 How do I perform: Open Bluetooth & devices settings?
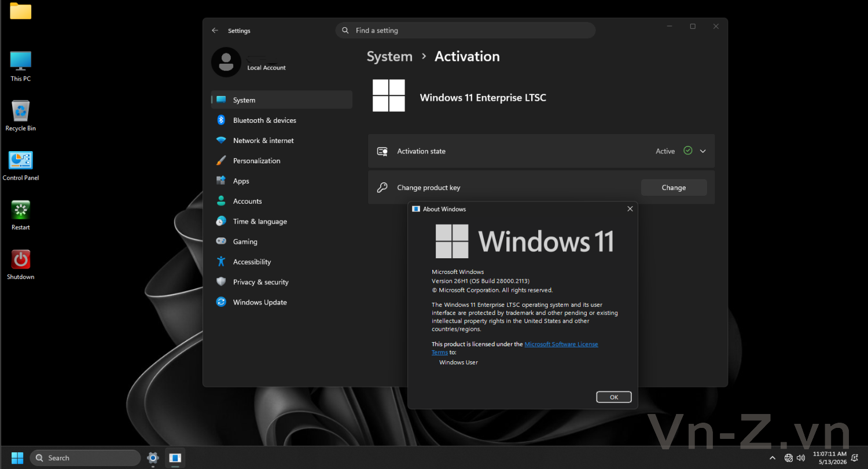click(x=282, y=120)
